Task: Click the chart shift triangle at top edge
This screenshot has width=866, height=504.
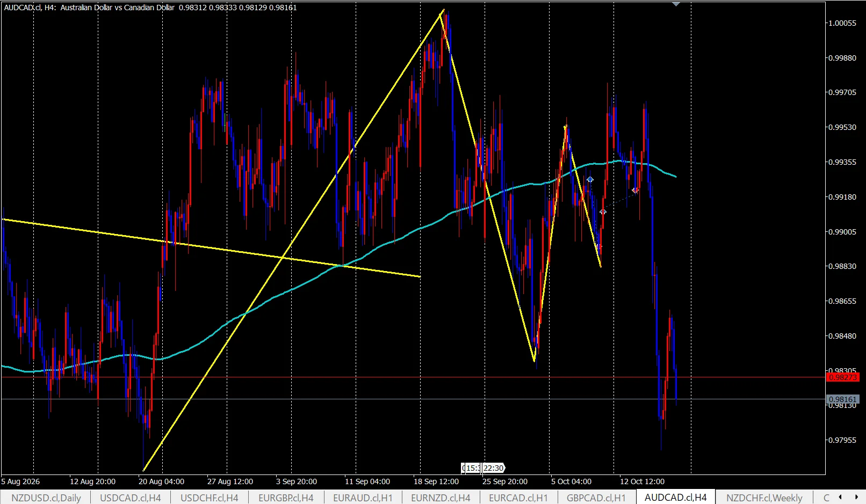Action: (x=676, y=4)
